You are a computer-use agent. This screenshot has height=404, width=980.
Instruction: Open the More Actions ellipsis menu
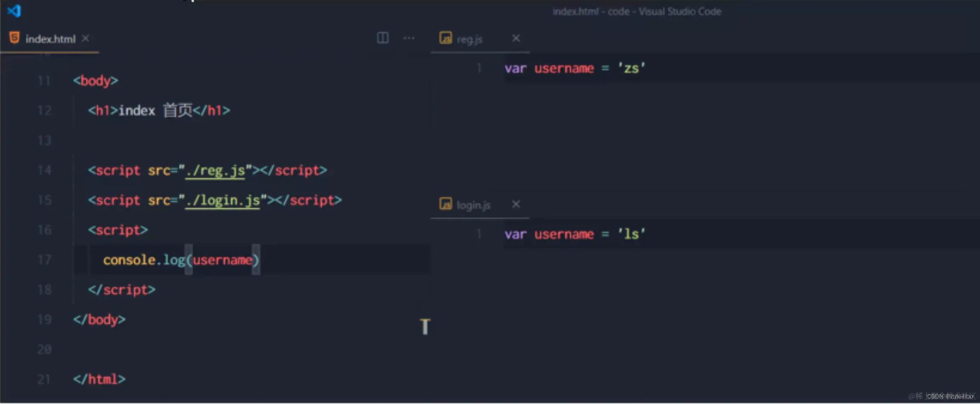pos(409,38)
